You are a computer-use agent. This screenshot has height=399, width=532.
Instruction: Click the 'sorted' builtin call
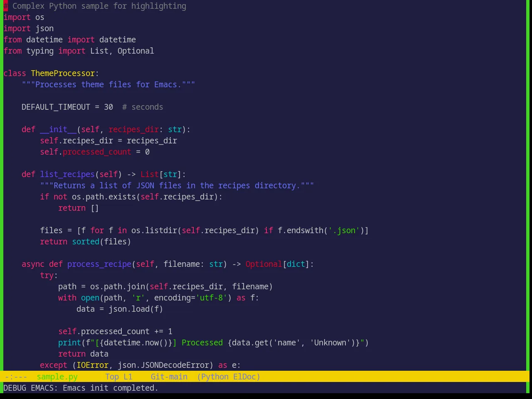coord(86,241)
